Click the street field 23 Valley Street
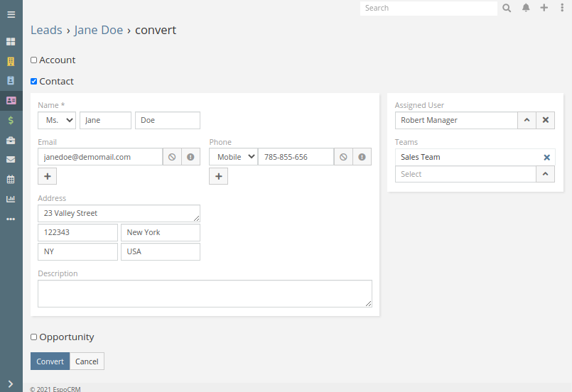 coord(119,213)
